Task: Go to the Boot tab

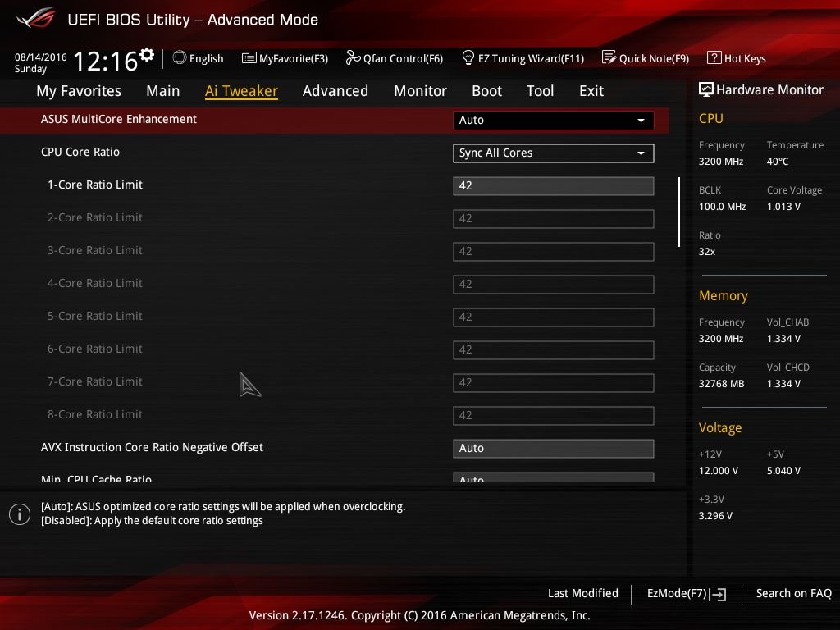Action: 486,91
